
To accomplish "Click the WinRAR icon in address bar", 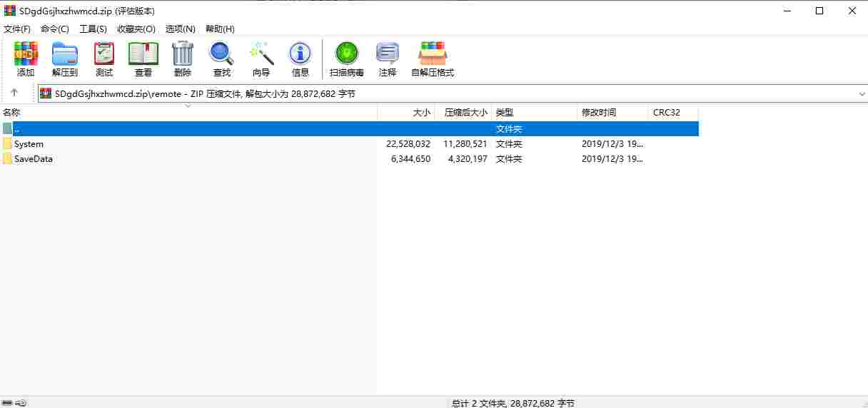I will [46, 93].
